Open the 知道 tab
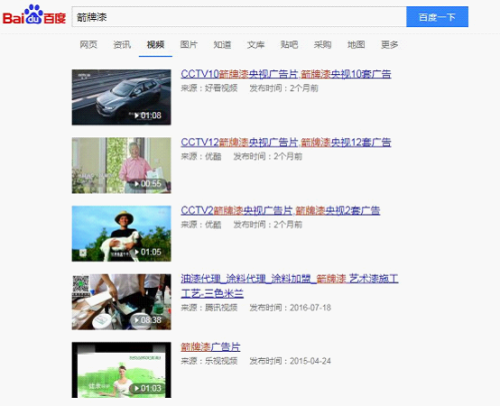This screenshot has width=500, height=406. (x=222, y=45)
